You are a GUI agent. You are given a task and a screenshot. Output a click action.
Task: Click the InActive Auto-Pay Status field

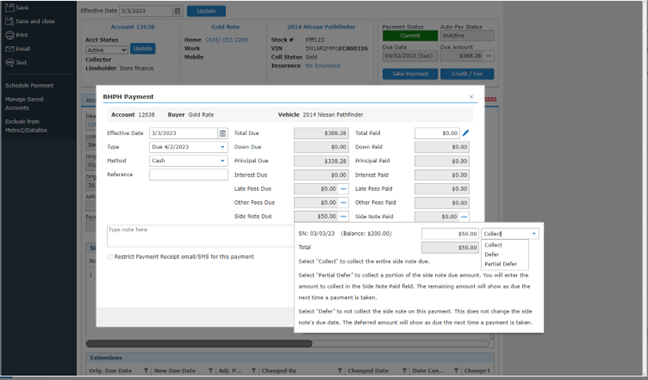[x=467, y=36]
